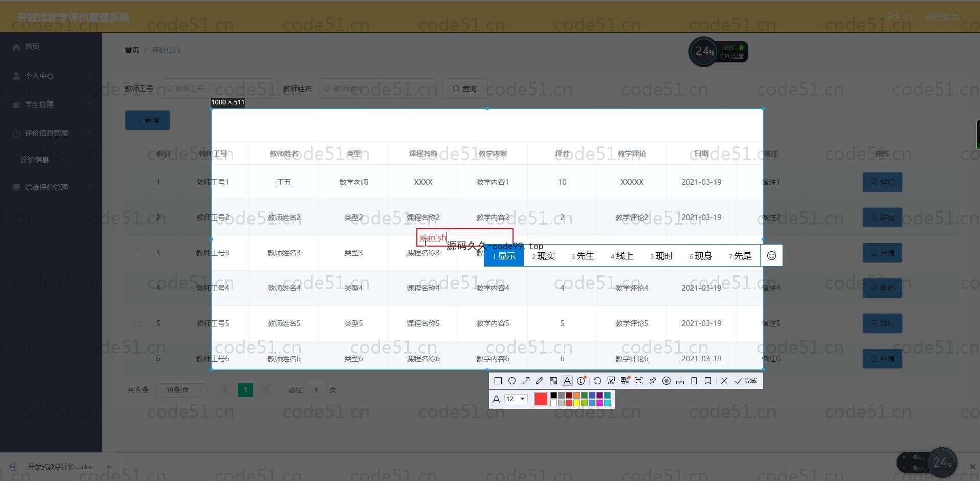This screenshot has width=980, height=481.
Task: Click 退出登录 in the top bar
Action: tap(941, 17)
